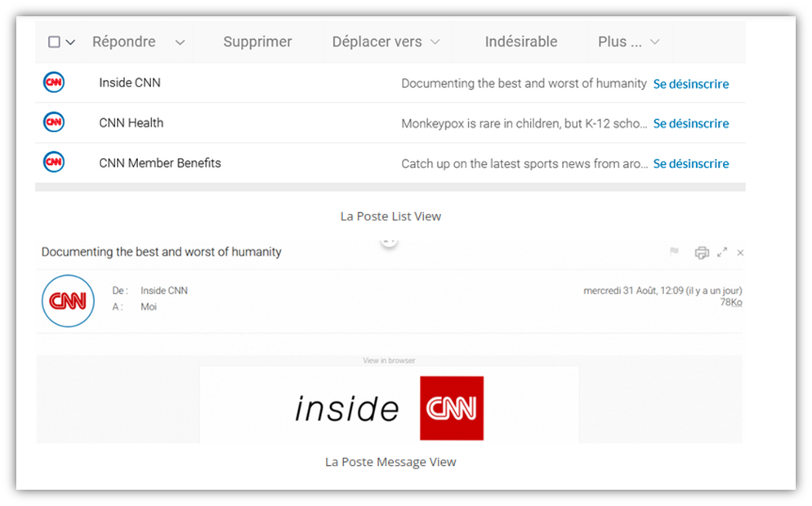Screen dimensions: 812x506
Task: Click the inside CNN banner image
Action: coord(390,408)
